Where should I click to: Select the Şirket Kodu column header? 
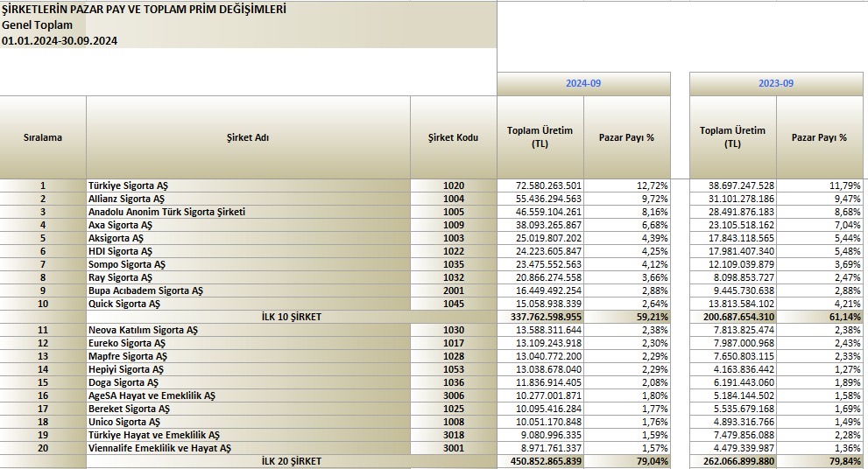point(454,137)
